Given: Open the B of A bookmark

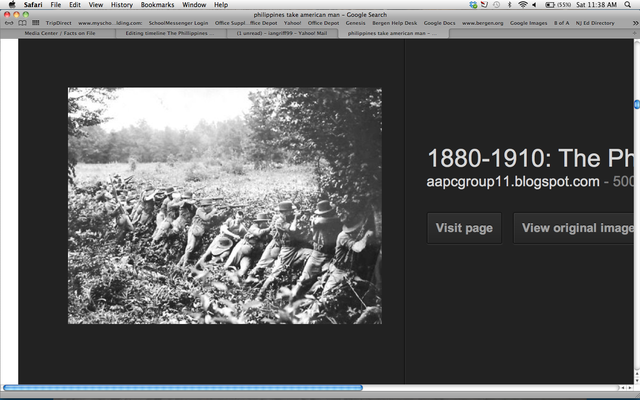Looking at the screenshot, I should coord(561,23).
